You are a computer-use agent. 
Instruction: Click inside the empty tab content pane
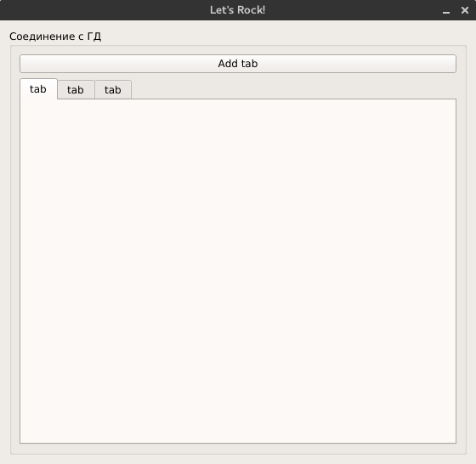pos(238,271)
